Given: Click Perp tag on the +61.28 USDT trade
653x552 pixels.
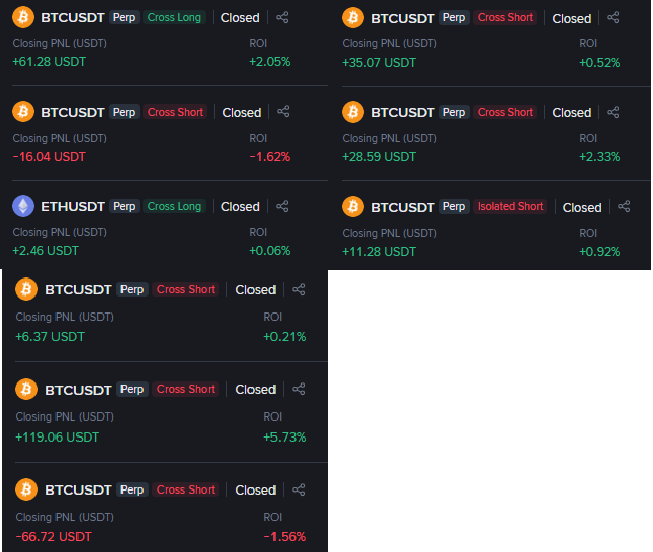Looking at the screenshot, I should coord(124,17).
